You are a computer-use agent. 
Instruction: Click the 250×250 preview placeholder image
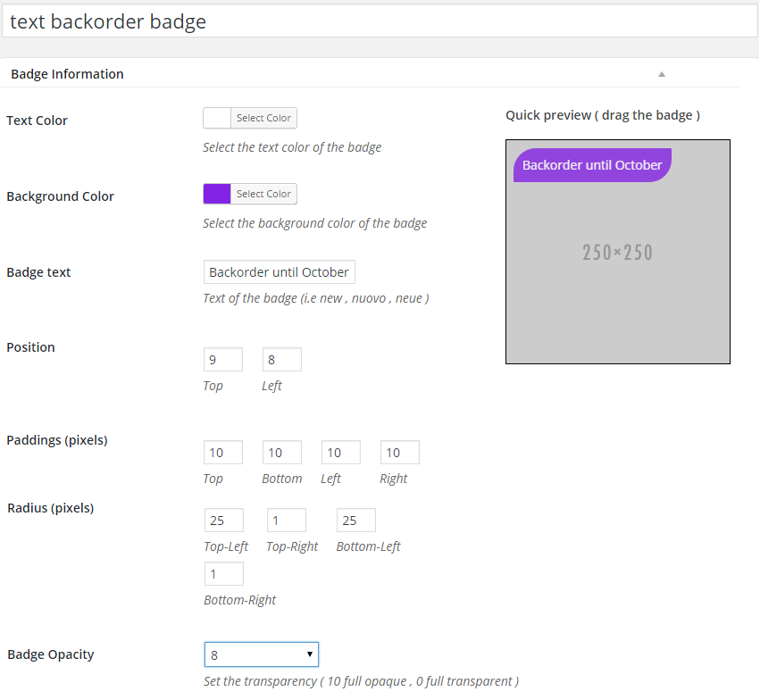tap(617, 268)
